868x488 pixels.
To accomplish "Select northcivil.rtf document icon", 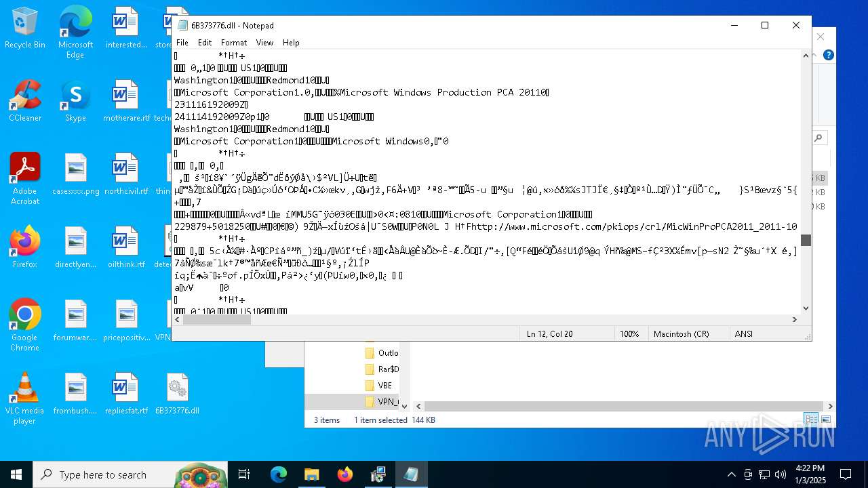I will pyautogui.click(x=126, y=175).
